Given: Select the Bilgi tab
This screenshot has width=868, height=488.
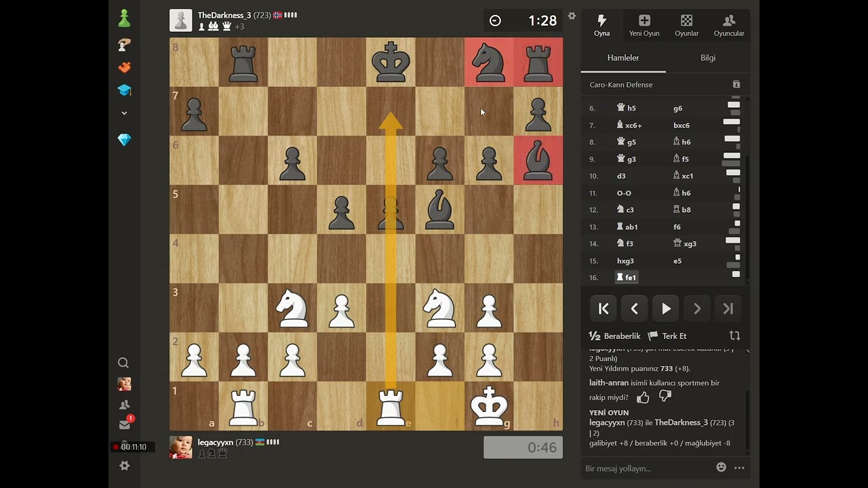Looking at the screenshot, I should 708,58.
